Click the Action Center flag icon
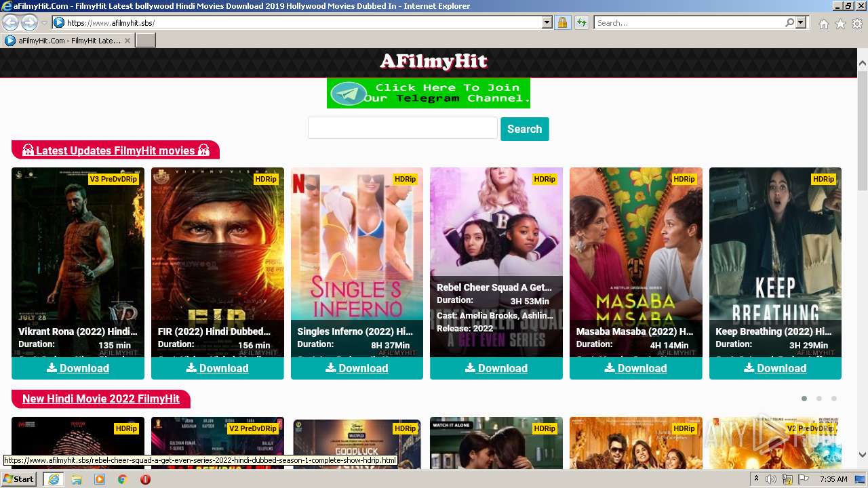The height and width of the screenshot is (488, 868). tap(804, 479)
